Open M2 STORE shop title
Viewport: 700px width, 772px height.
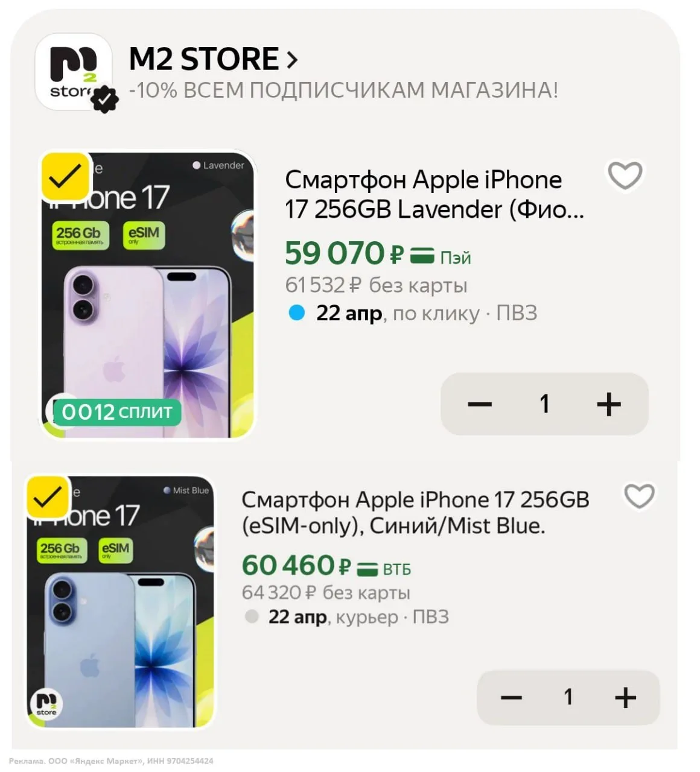coord(204,59)
